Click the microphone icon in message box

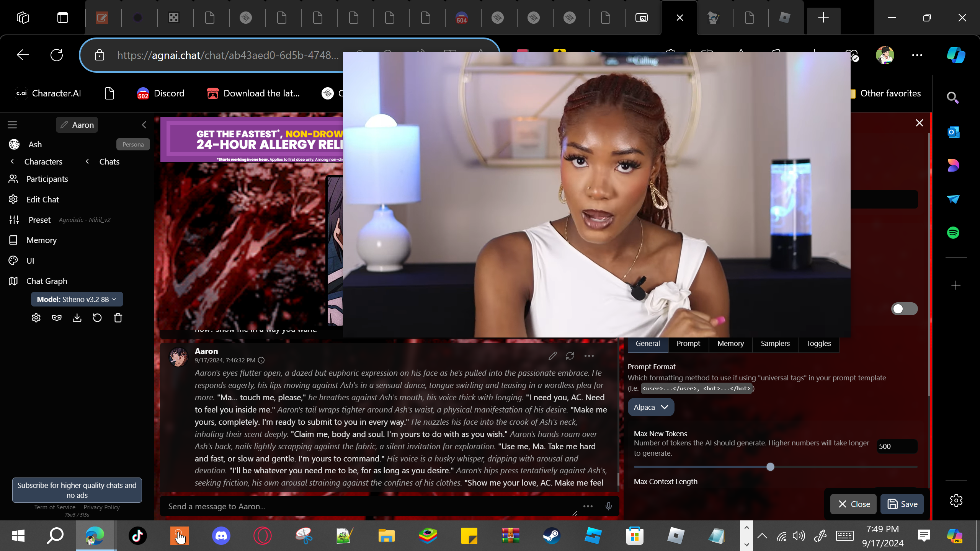(x=608, y=506)
